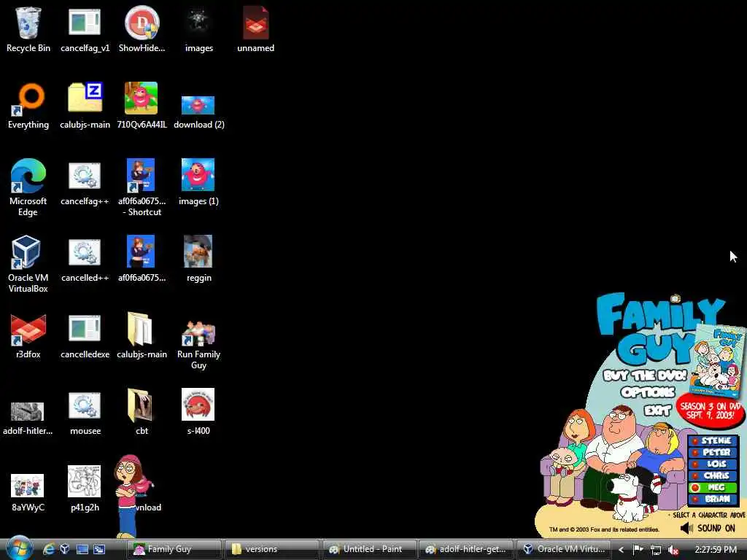The image size is (747, 560).
Task: Click 'Buy the DVD!' in Family Guy widget
Action: 645,376
